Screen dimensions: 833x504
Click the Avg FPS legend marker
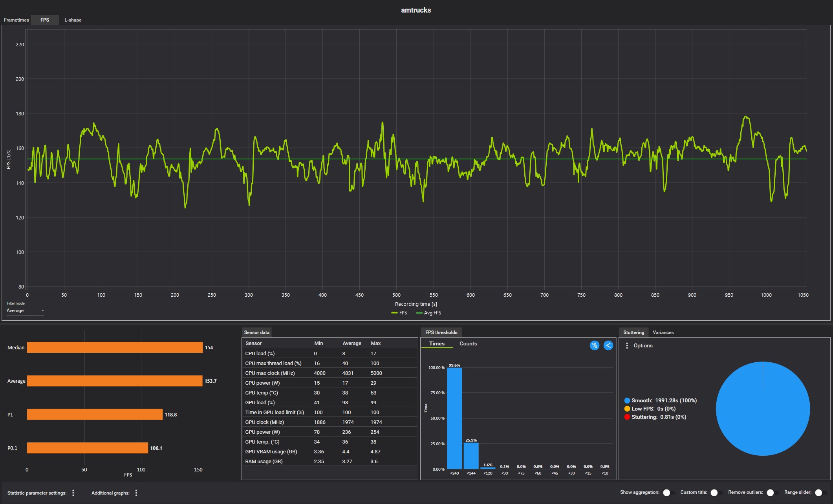pyautogui.click(x=419, y=313)
